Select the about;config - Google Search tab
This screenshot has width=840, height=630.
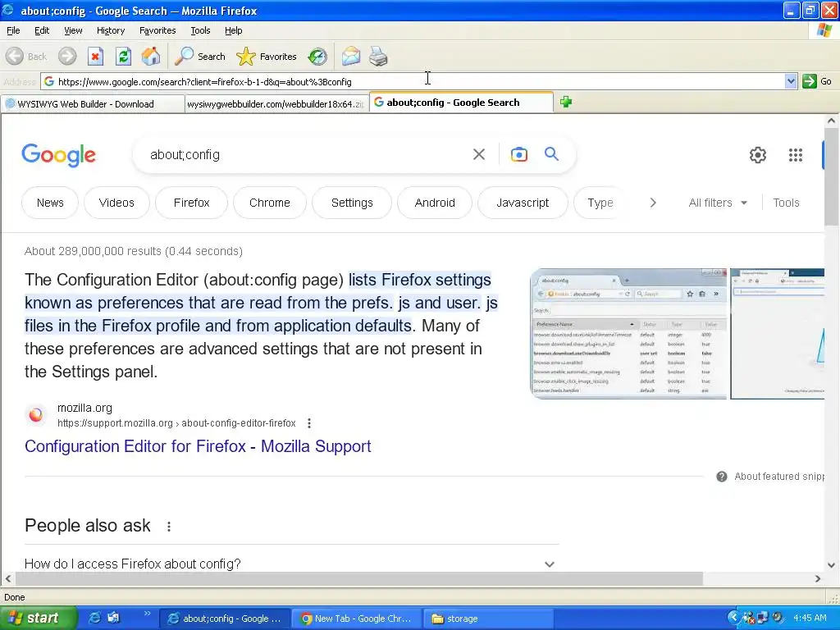tap(461, 103)
